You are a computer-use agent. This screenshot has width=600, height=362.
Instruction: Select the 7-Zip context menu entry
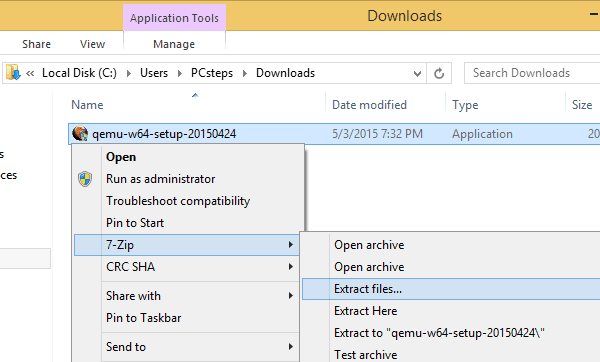(187, 245)
